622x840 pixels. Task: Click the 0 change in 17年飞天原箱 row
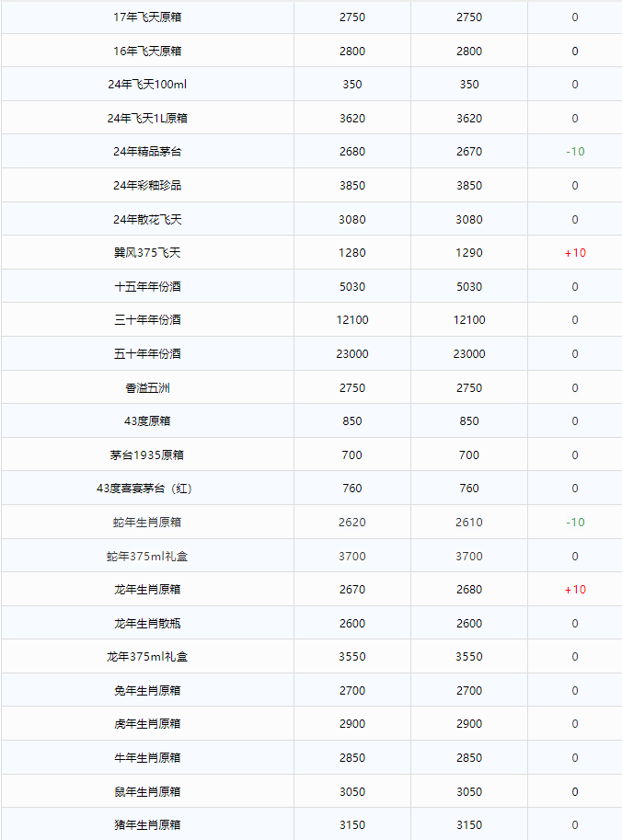point(575,17)
